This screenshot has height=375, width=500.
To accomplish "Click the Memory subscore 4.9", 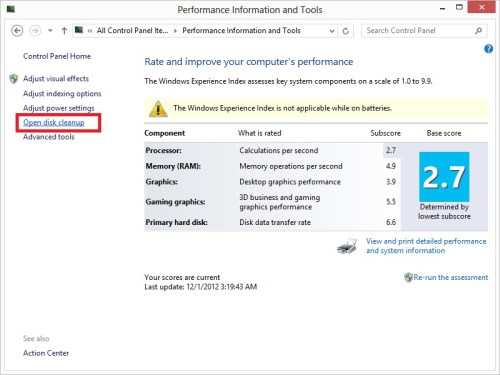I will point(391,166).
